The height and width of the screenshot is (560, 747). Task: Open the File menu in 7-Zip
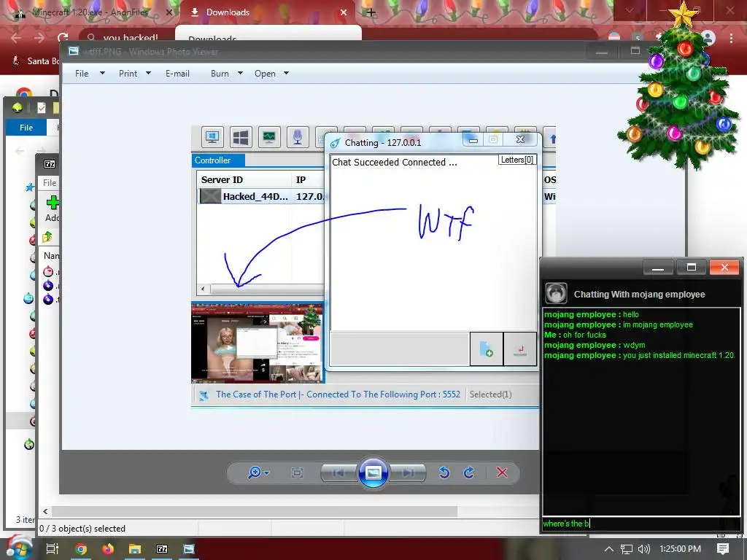50,182
